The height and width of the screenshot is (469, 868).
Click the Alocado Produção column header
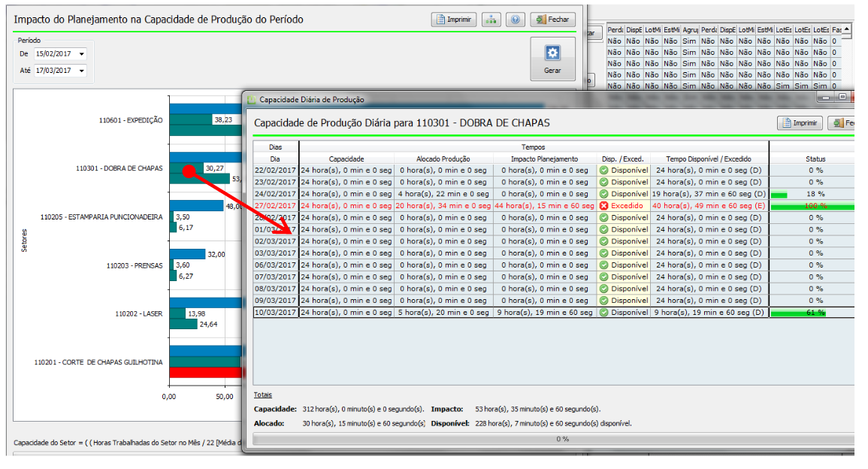(443, 159)
